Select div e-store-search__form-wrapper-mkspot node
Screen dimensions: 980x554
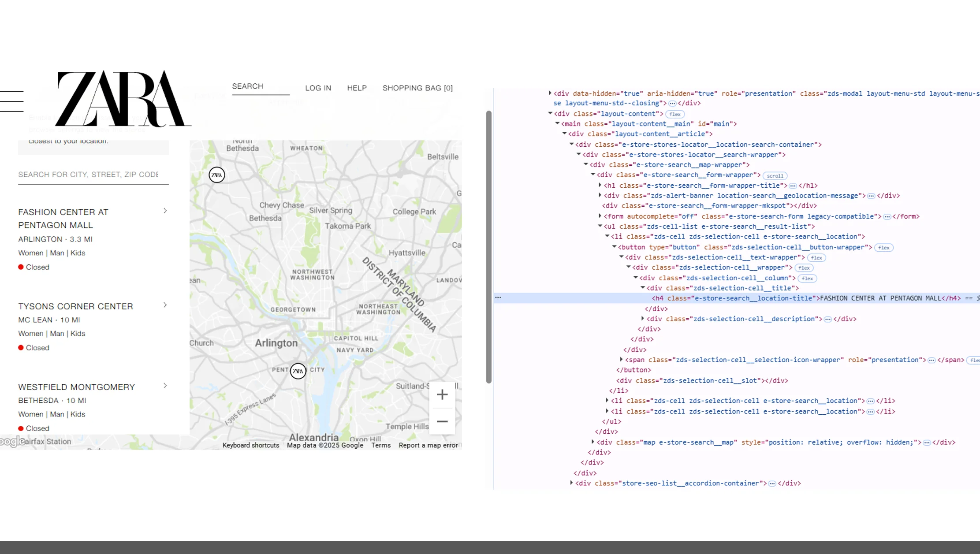[709, 206]
